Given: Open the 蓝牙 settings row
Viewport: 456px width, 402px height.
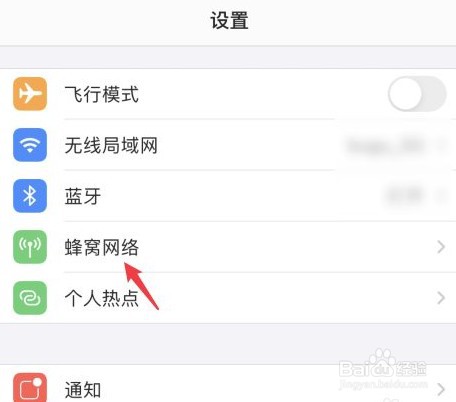Looking at the screenshot, I should (228, 196).
